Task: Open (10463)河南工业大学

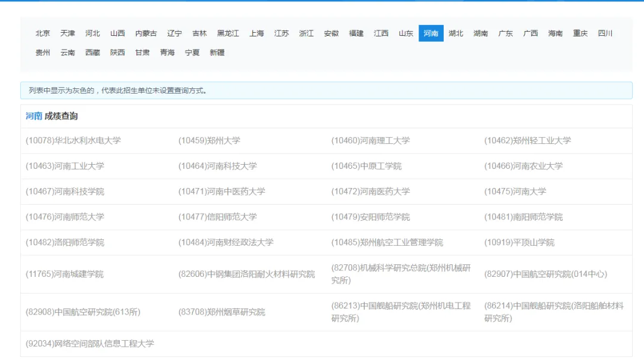Action: pyautogui.click(x=65, y=166)
